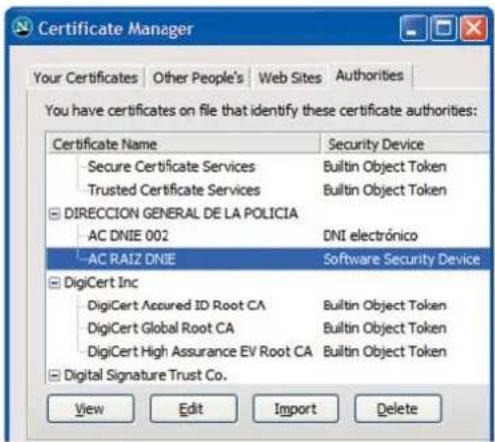The width and height of the screenshot is (495, 442).
Task: Click 'Builtin Object Token' beside Trusted Certificate Services
Action: tap(385, 190)
